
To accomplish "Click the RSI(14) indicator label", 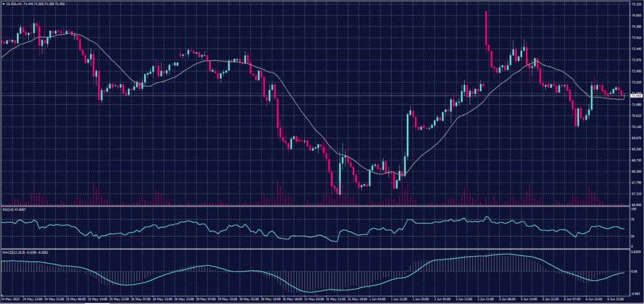I will [x=8, y=209].
